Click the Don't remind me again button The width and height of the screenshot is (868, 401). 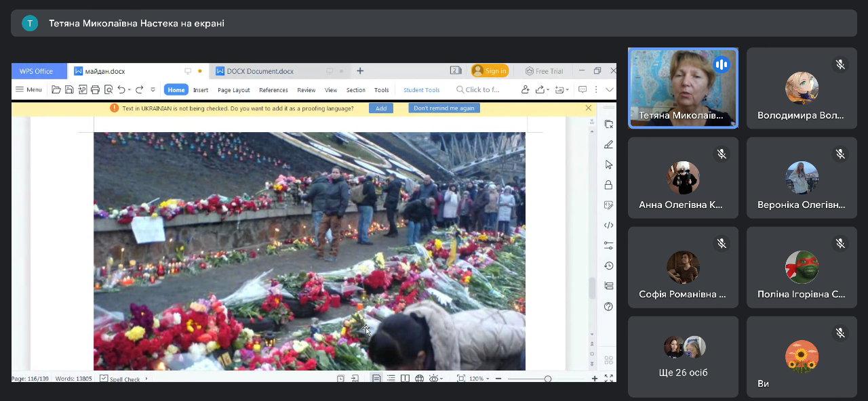(443, 108)
